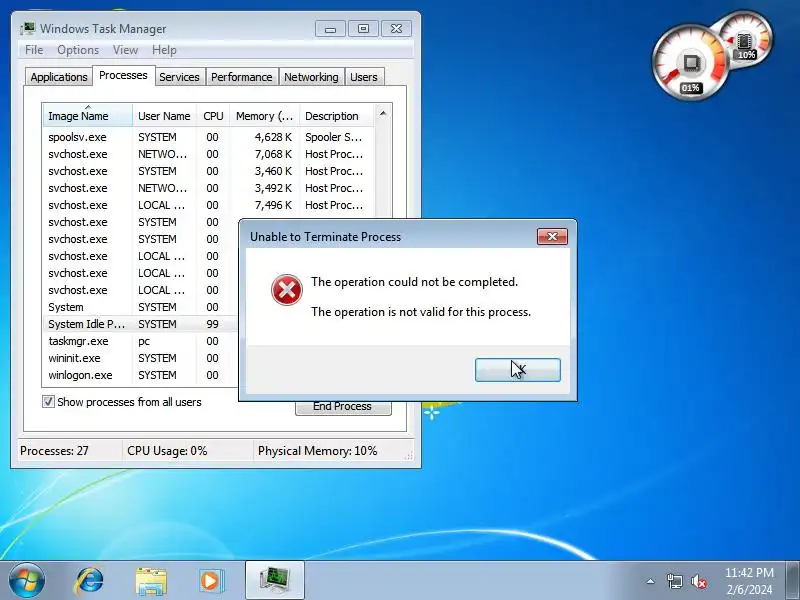Click Processes: 27 in the status bar
This screenshot has width=800, height=600.
[54, 451]
